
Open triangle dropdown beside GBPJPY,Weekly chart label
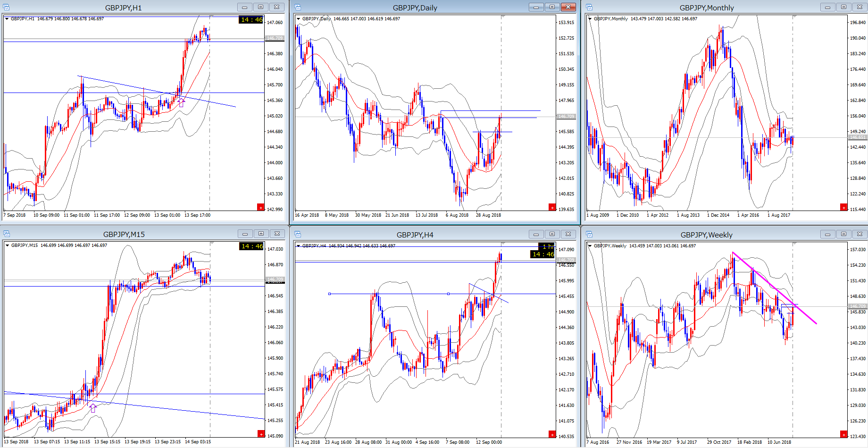point(590,246)
